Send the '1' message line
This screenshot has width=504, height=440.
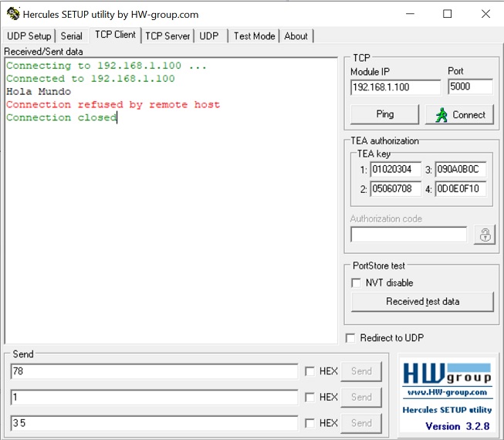(361, 398)
